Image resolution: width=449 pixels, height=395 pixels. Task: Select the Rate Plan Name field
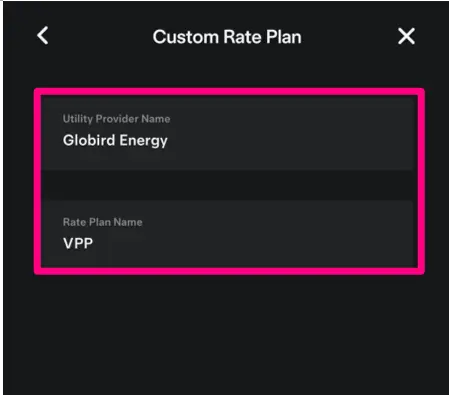(x=227, y=233)
